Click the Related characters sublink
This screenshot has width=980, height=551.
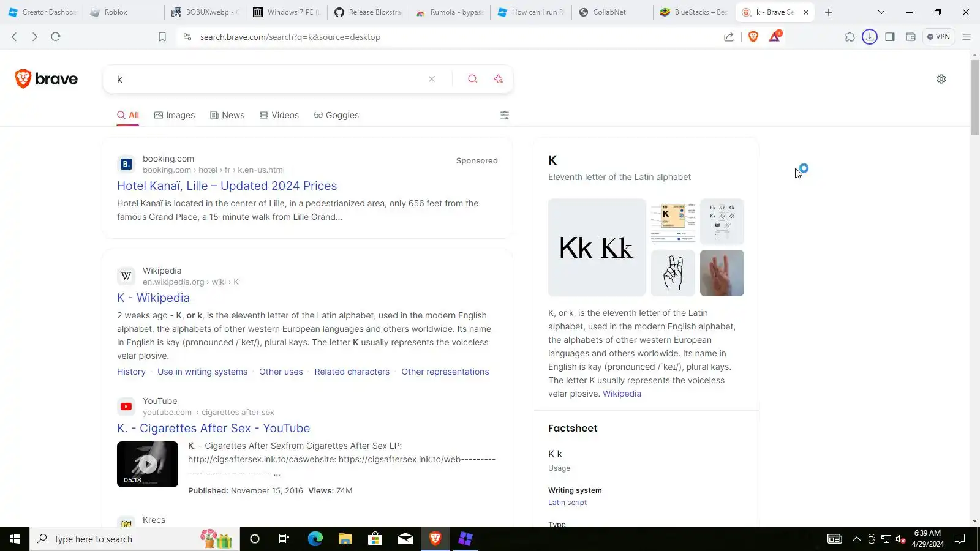352,372
